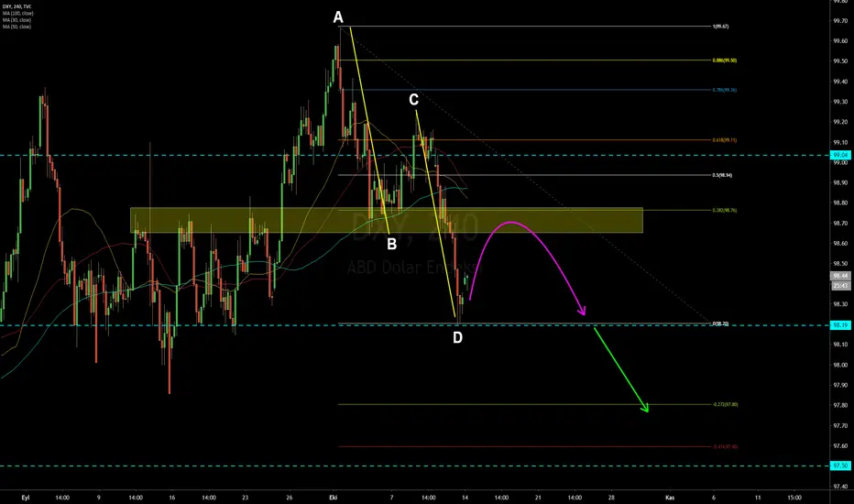Click the 99.70 price axis label
The width and height of the screenshot is (854, 504).
(840, 21)
